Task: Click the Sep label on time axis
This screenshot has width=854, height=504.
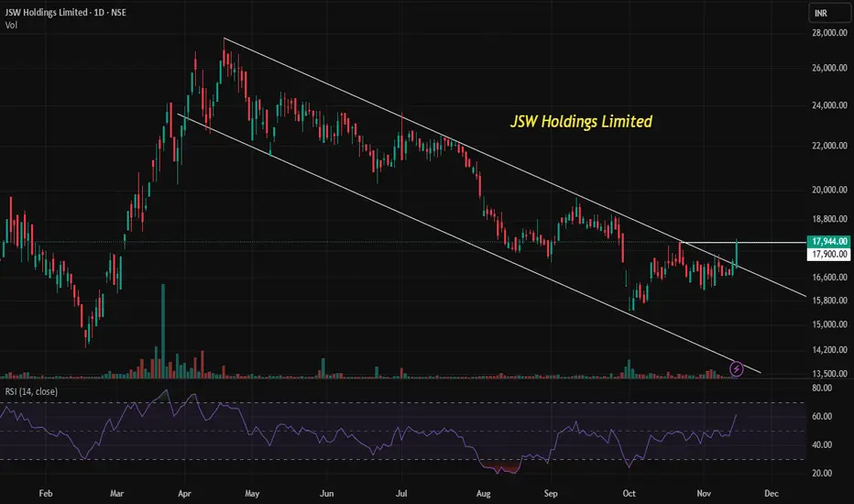Action: click(x=551, y=493)
